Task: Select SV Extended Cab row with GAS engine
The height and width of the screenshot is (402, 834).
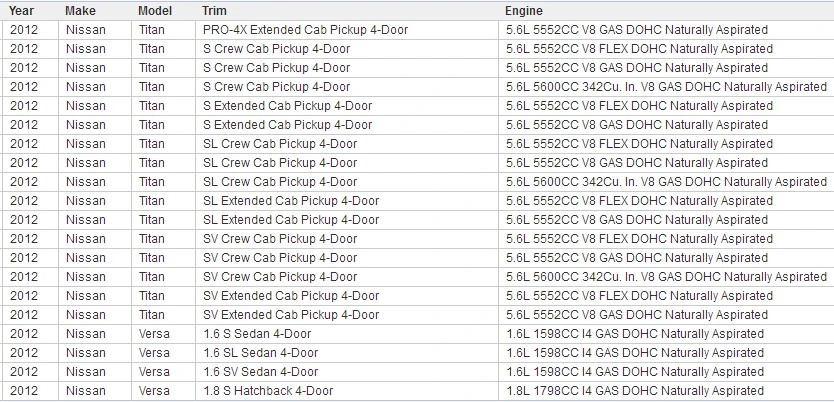Action: pos(418,315)
